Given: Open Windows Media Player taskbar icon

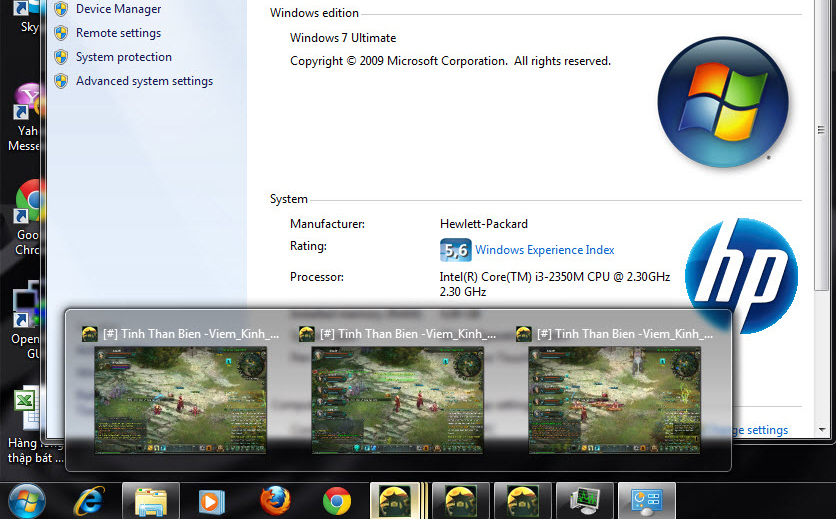Looking at the screenshot, I should click(212, 502).
